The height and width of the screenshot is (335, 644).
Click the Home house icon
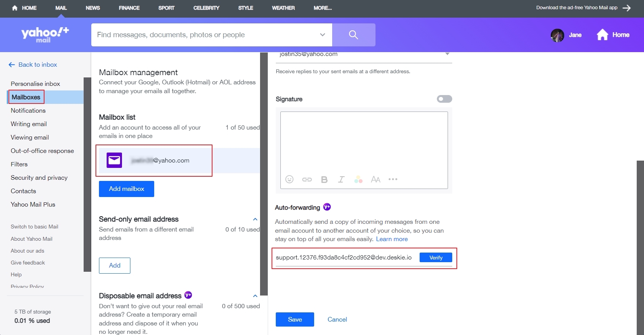tap(602, 34)
